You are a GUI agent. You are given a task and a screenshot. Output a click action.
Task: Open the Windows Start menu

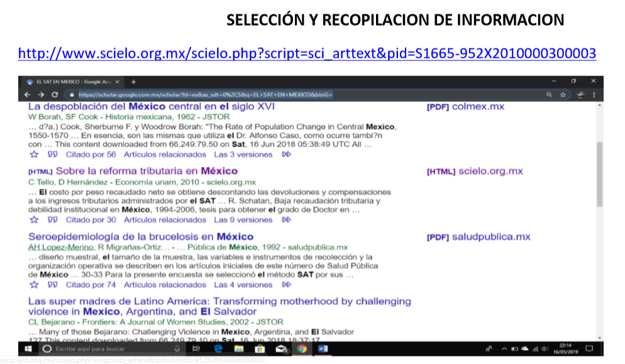click(x=28, y=348)
